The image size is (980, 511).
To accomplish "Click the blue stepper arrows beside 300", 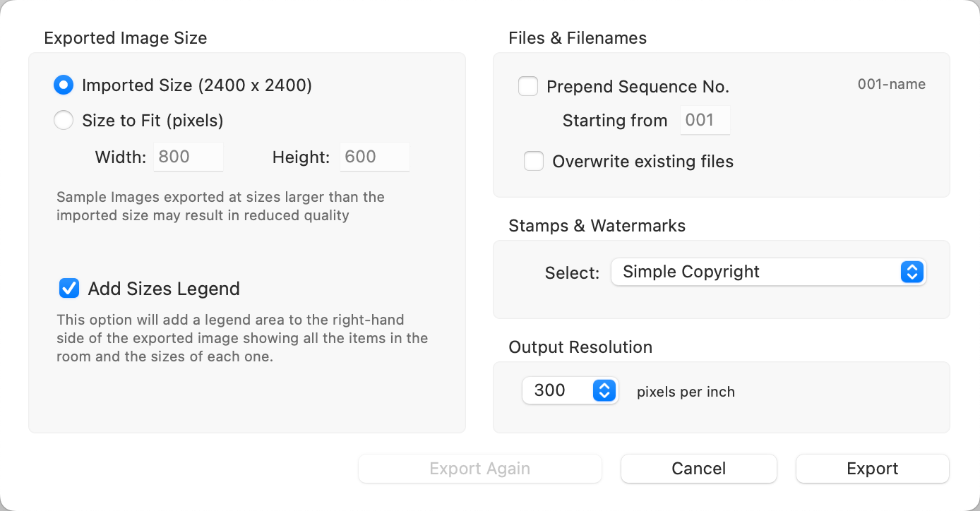I will coord(604,390).
